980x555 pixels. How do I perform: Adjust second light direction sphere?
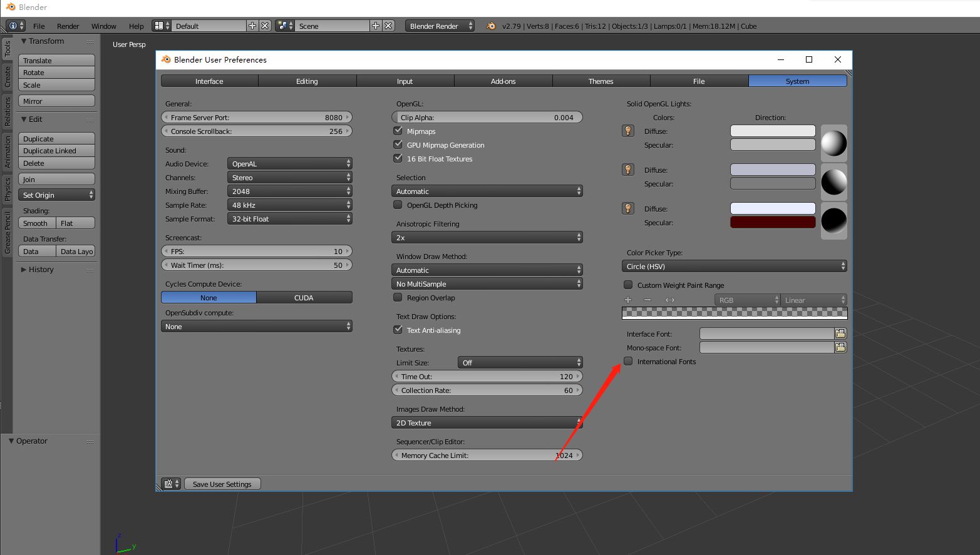pyautogui.click(x=833, y=182)
